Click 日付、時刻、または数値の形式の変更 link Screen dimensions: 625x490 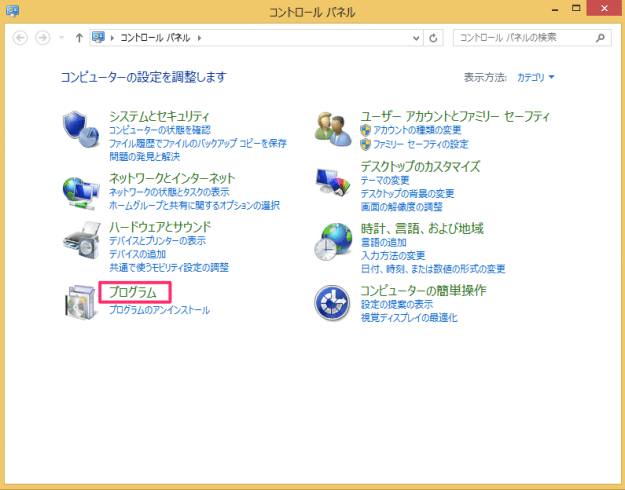pos(432,269)
